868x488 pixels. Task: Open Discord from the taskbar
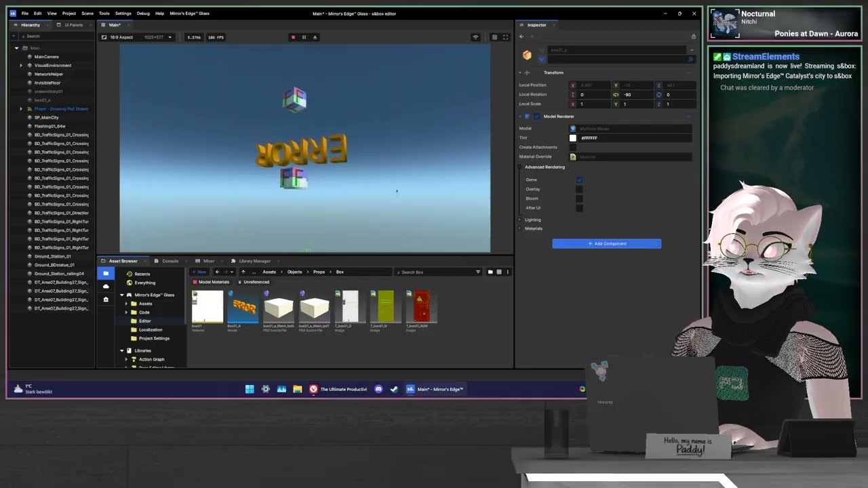(378, 389)
